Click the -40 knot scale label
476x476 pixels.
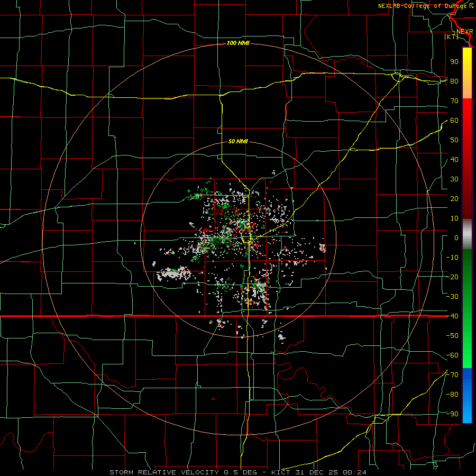(x=452, y=316)
